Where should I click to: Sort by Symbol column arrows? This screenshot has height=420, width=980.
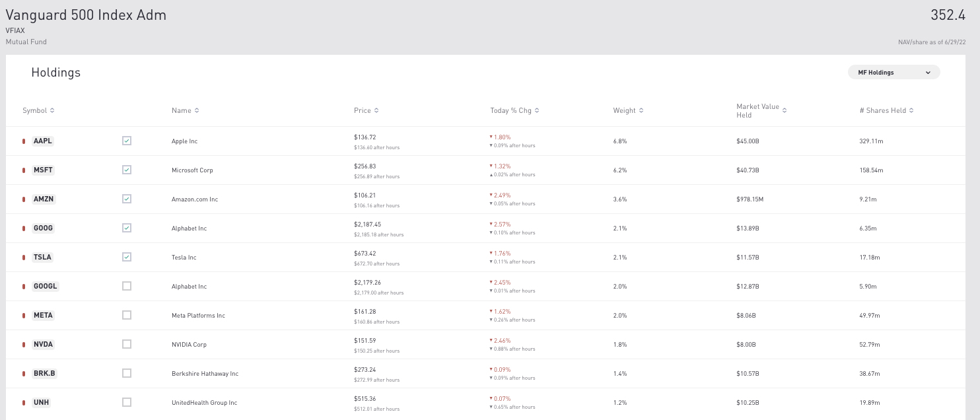tap(52, 110)
